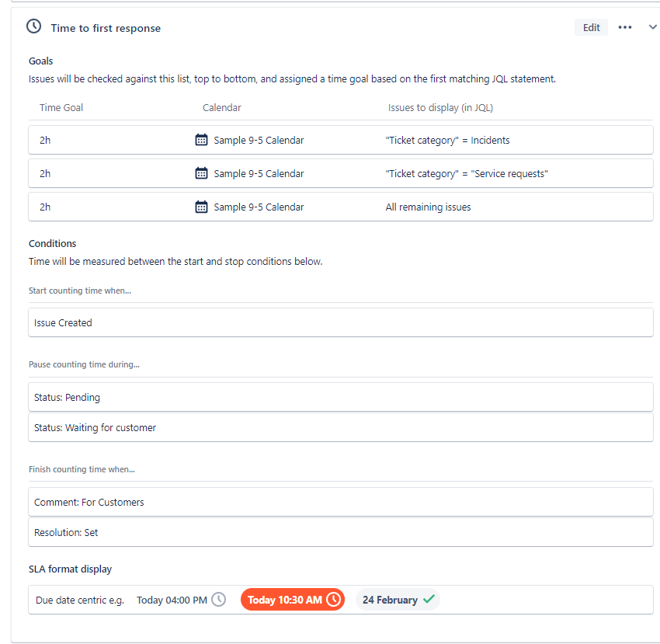Click the grey clock icon next to Today 04:00 PM
This screenshot has width=660, height=644.
[218, 600]
